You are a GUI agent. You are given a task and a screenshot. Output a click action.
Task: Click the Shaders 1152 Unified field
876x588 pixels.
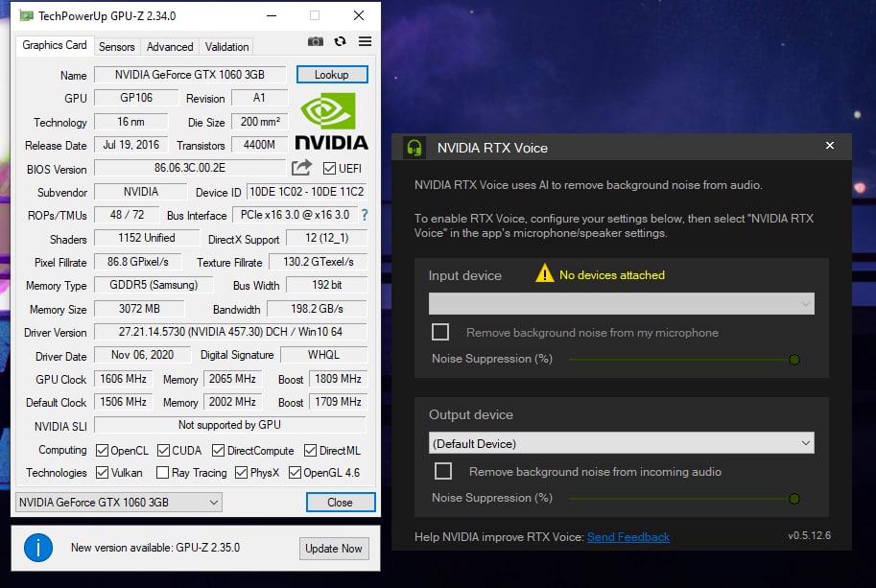click(147, 238)
